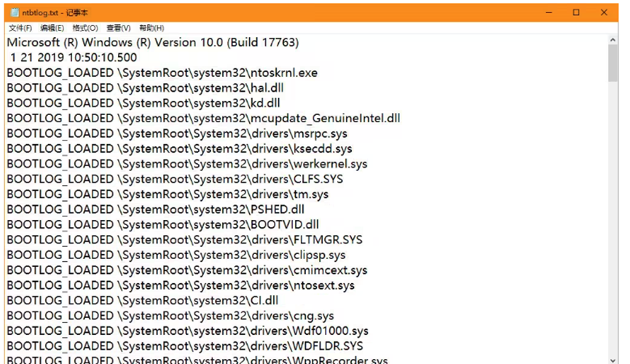Click the Notepad icon in title bar
This screenshot has height=364, width=630.
(x=15, y=12)
